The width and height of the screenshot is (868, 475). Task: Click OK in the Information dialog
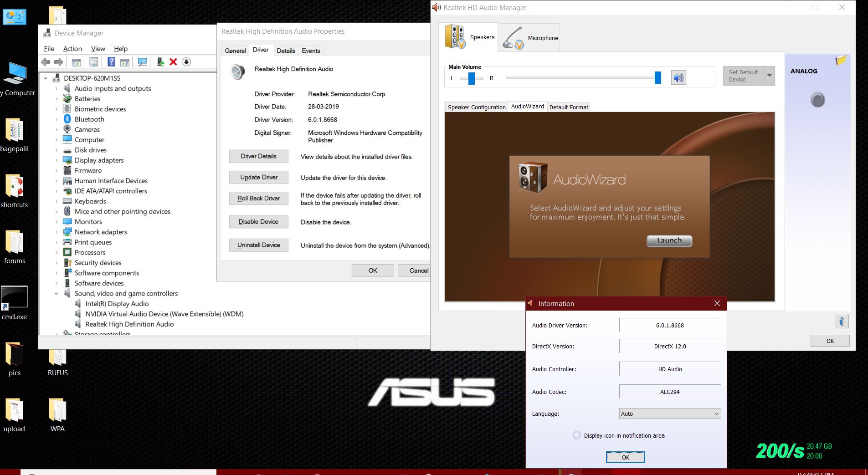tap(625, 457)
